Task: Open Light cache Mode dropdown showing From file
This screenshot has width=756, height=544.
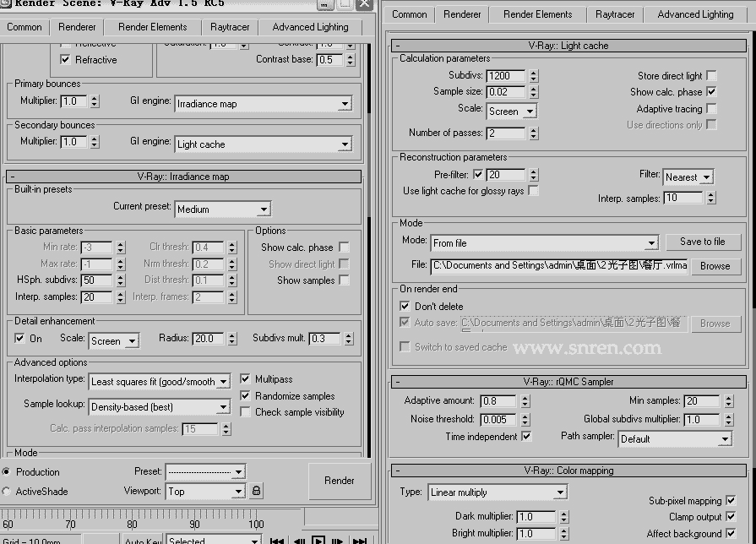Action: 545,243
